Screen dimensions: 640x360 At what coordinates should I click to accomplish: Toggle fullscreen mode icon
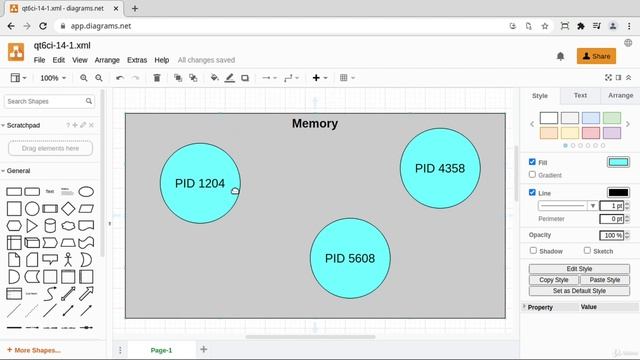[608, 78]
